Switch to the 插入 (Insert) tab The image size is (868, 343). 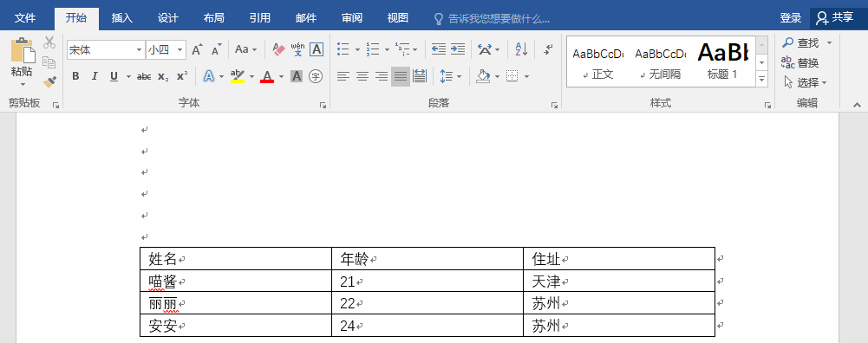point(121,18)
